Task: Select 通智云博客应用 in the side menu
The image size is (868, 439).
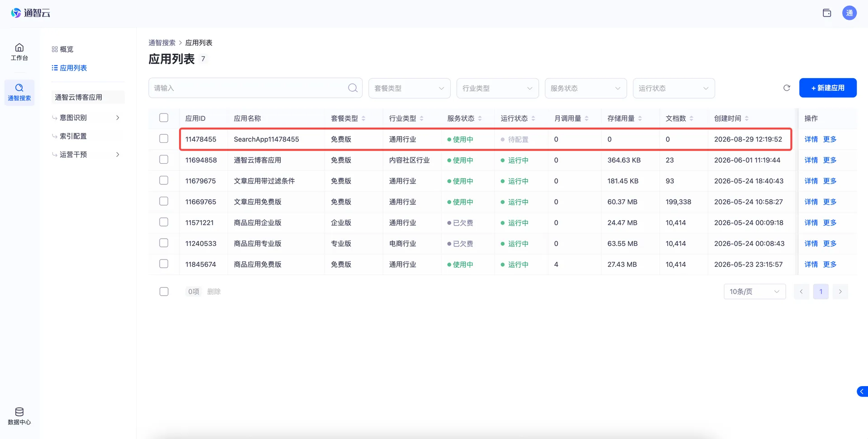Action: point(88,97)
